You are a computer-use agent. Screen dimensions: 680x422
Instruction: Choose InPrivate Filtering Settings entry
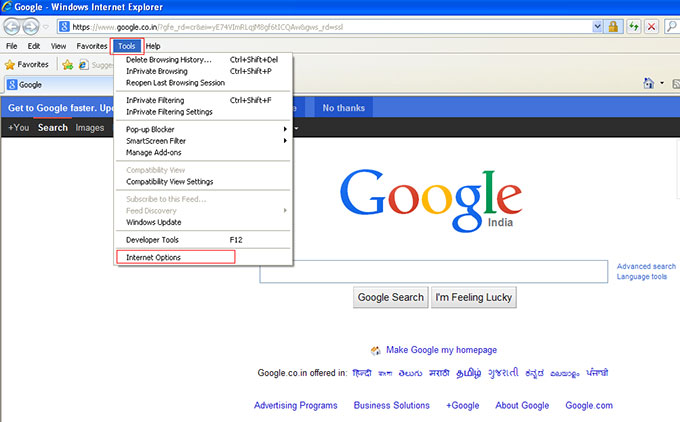203,112
